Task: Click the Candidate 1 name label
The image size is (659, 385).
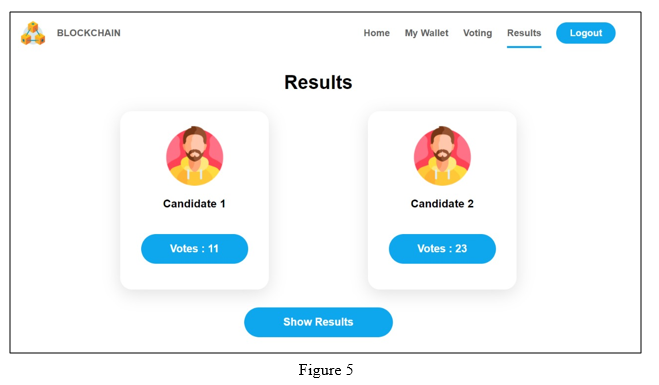Action: click(x=194, y=204)
